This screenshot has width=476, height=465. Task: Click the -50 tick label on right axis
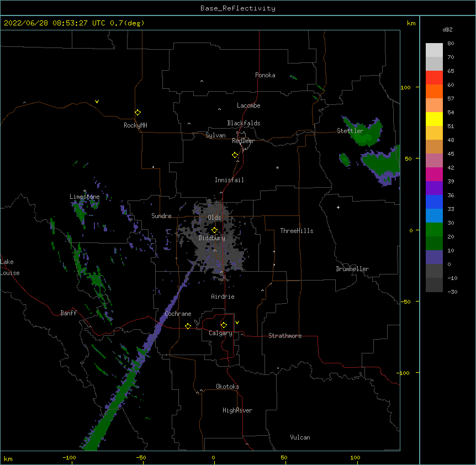coord(405,302)
